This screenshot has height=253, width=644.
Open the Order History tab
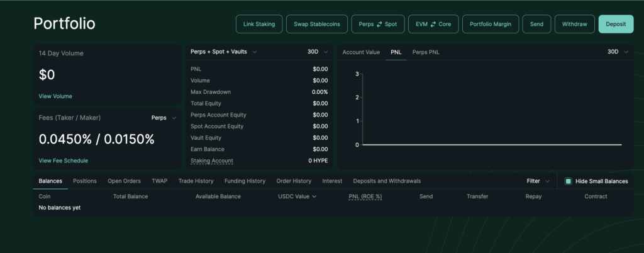click(x=294, y=181)
